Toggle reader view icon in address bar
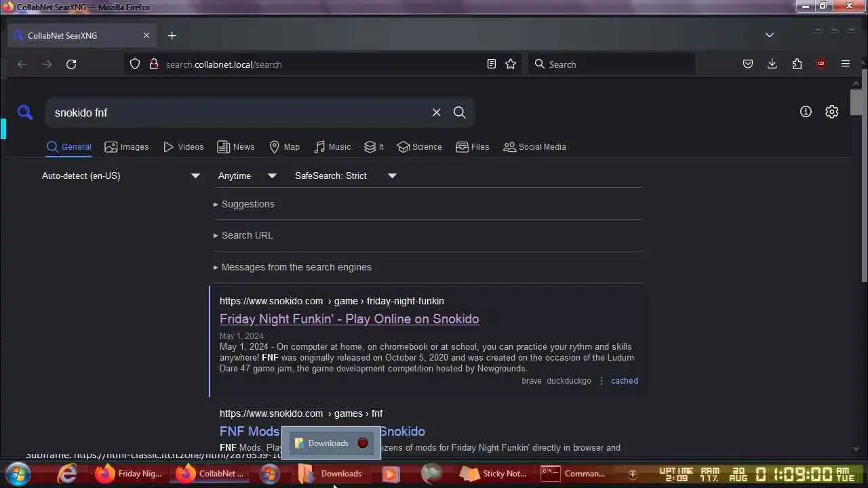The height and width of the screenshot is (488, 868). click(x=492, y=64)
